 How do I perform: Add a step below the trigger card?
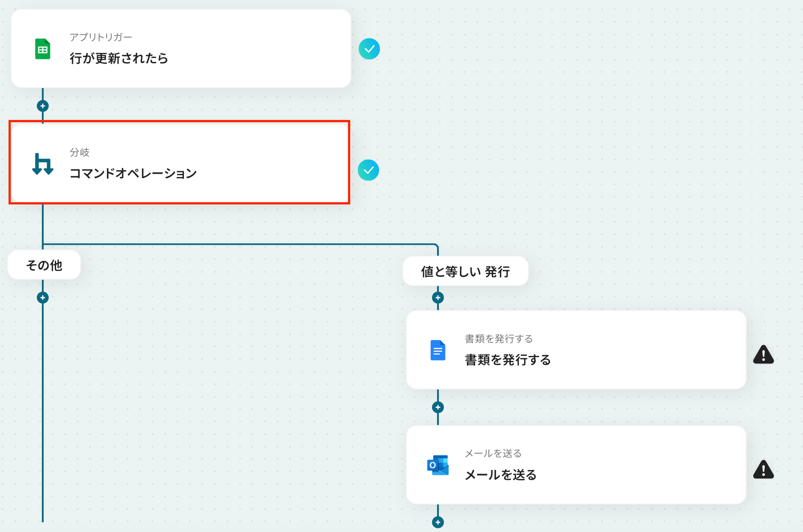pos(43,106)
